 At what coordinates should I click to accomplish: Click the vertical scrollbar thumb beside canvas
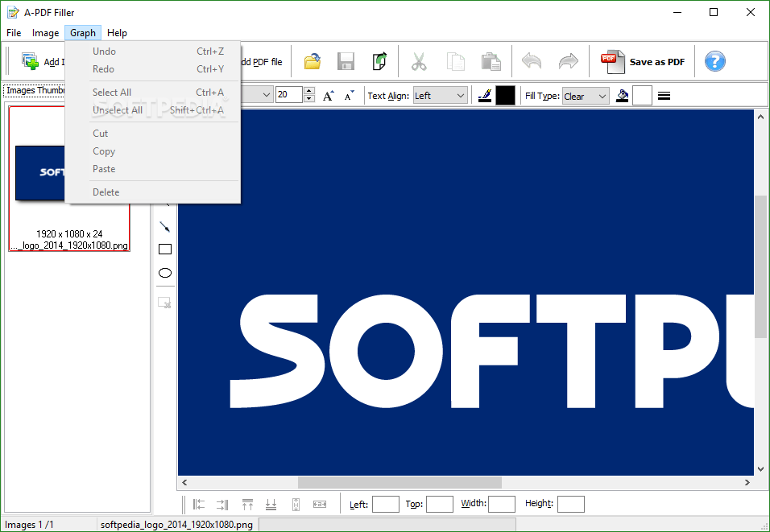760,266
